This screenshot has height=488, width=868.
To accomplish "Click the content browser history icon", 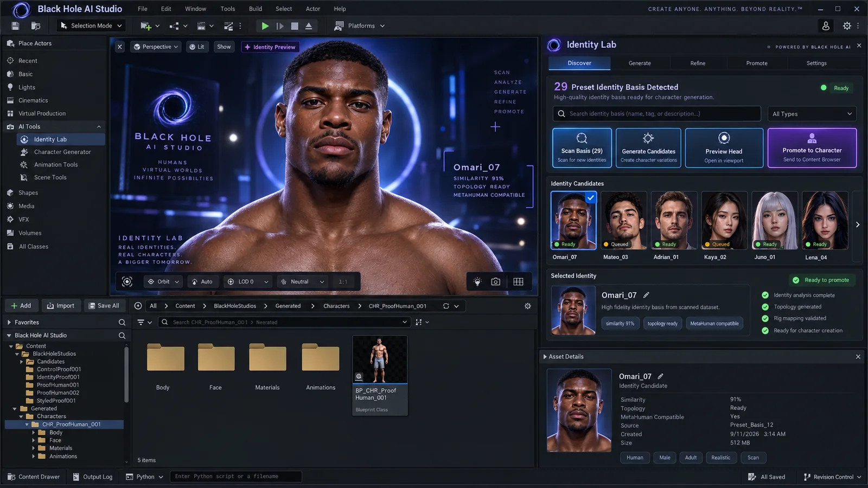I will pos(138,306).
